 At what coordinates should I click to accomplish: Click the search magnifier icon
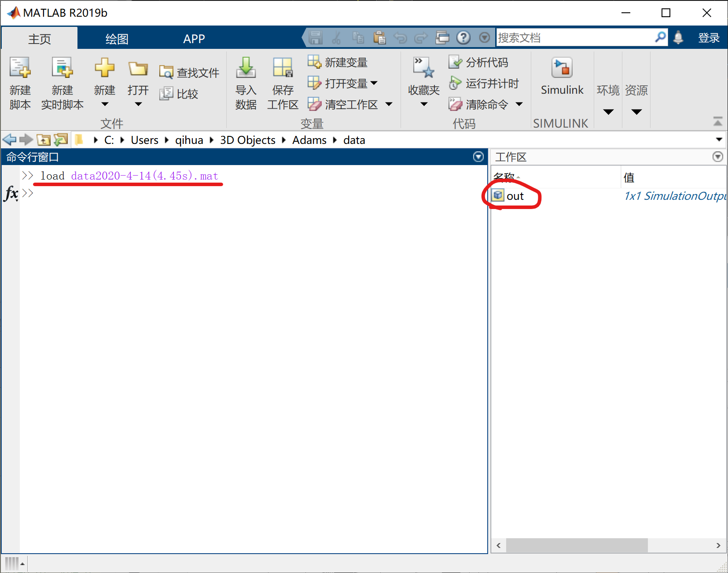(660, 37)
